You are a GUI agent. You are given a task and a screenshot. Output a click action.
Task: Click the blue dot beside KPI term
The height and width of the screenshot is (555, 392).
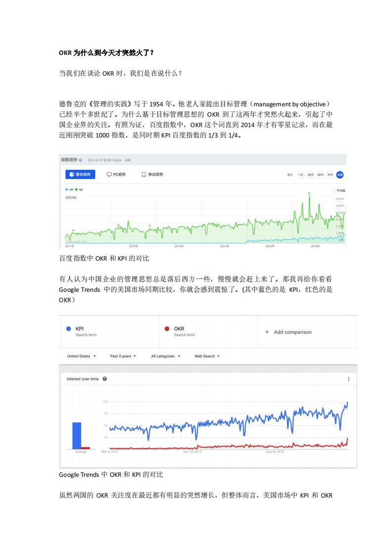(x=68, y=329)
